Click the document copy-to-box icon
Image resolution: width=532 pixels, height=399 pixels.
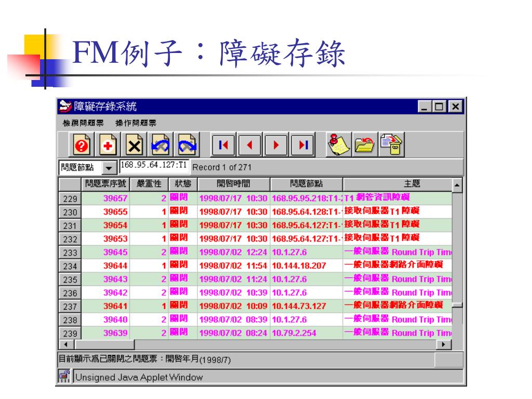tap(391, 145)
